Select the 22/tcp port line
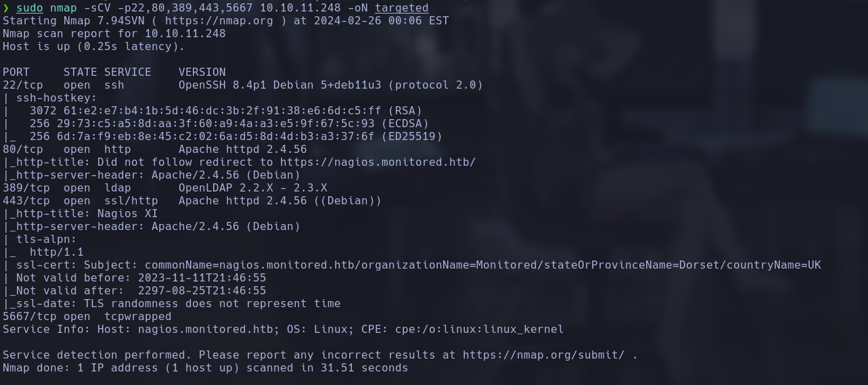This screenshot has width=868, height=385. (x=243, y=85)
